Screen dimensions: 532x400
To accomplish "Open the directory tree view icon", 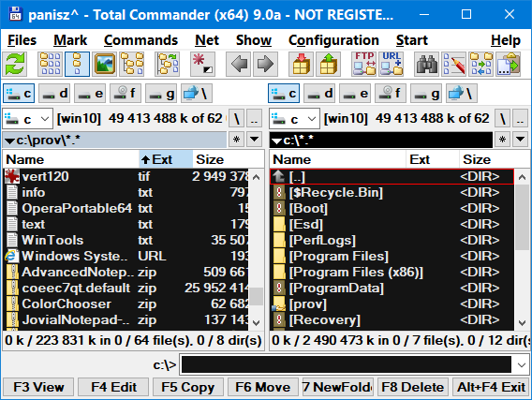I will click(132, 64).
